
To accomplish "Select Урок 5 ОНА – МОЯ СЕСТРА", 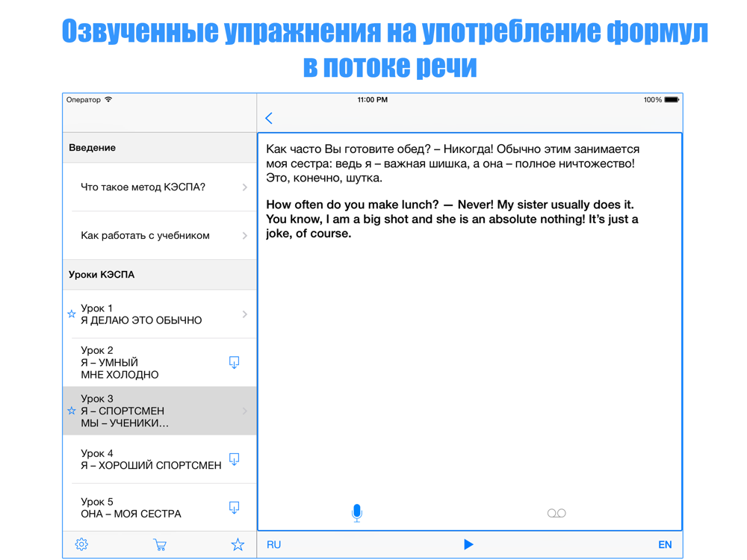I will click(160, 508).
